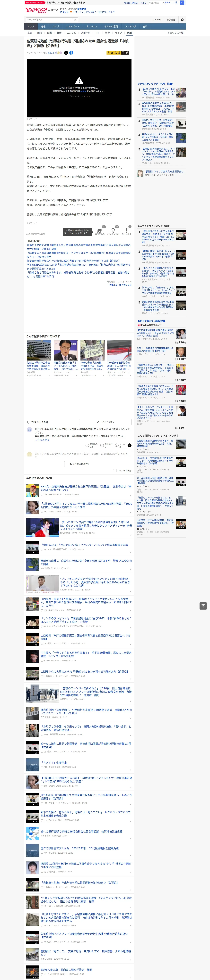This screenshot has height=980, width=210.
Task: Open 佐賀ニュース サガテレビ source link
Action: (120, 285)
